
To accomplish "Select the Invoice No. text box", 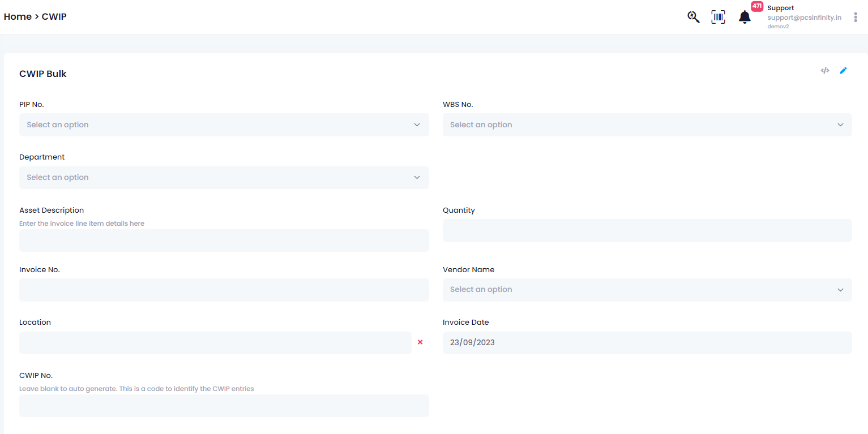I will click(x=224, y=290).
